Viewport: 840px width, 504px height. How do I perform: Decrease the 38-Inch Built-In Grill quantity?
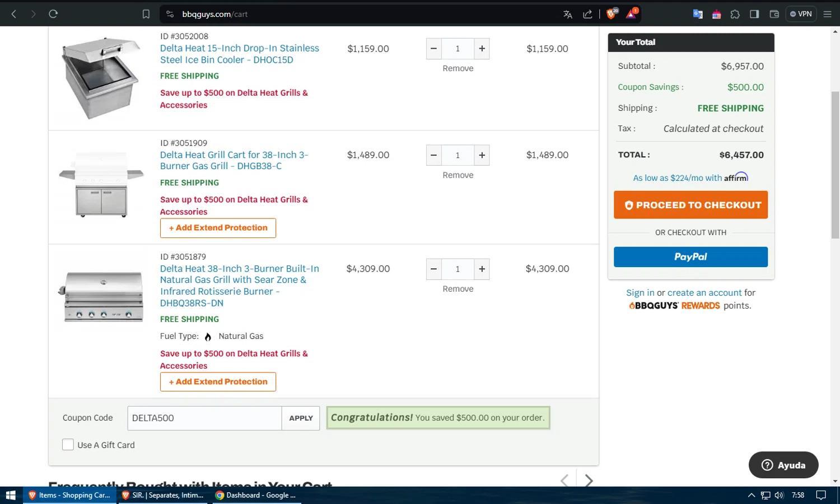click(x=433, y=269)
